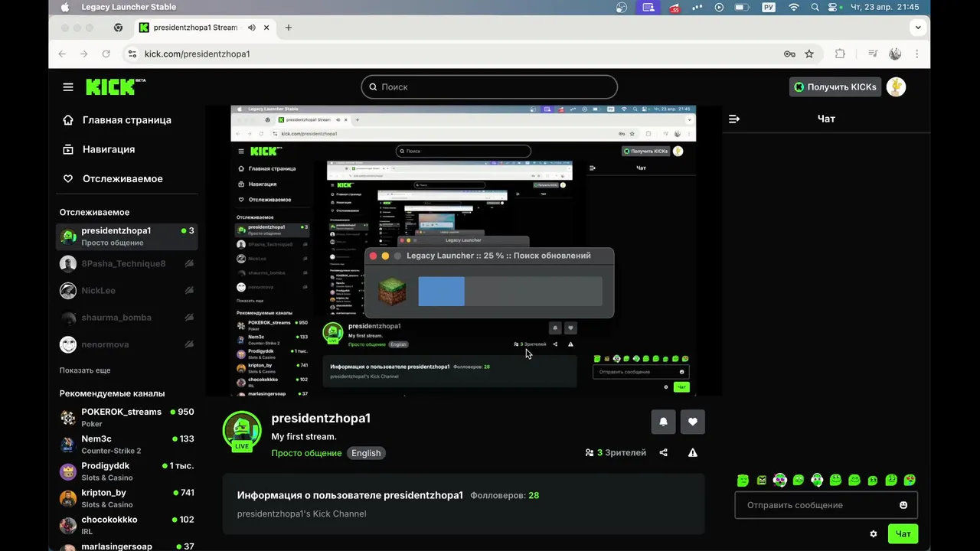Focus the Отправить сообщение chat input
This screenshot has height=551, width=980.
(826, 505)
